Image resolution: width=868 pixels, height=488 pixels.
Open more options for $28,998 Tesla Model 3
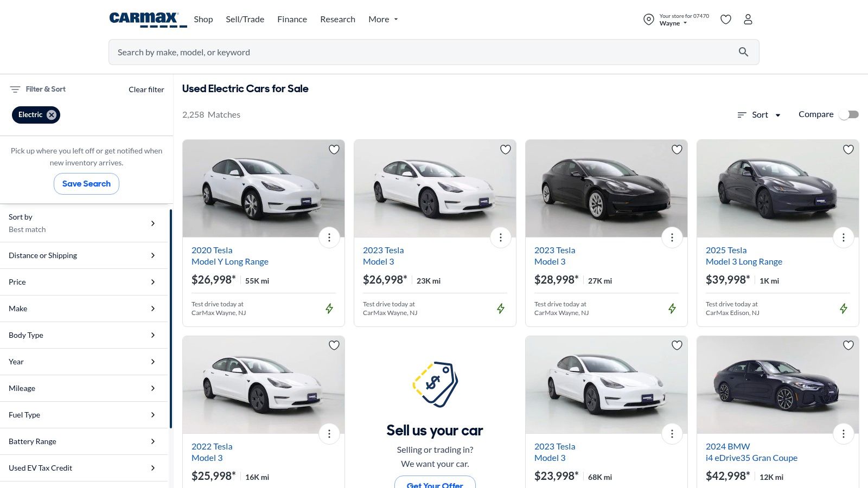tap(672, 237)
